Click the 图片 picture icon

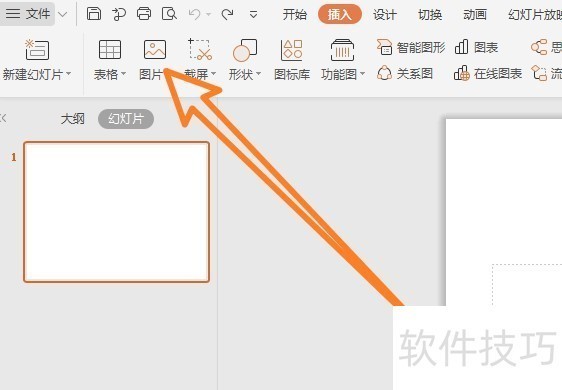tap(155, 49)
